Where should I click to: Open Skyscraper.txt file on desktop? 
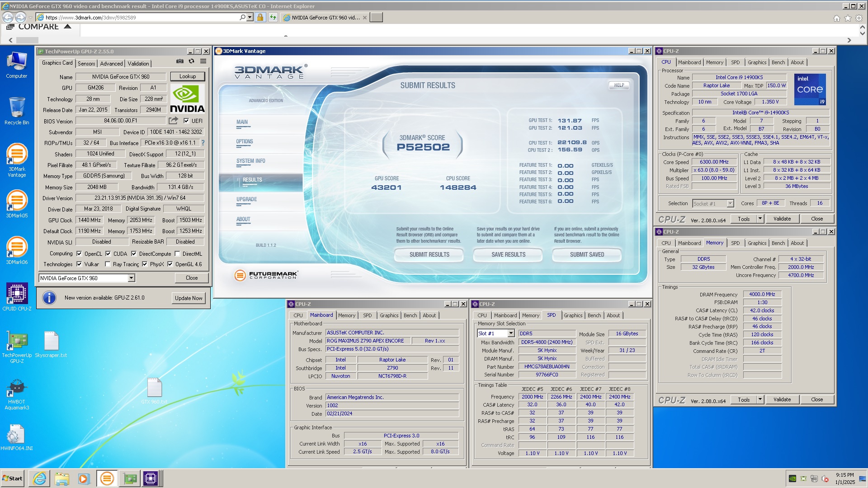point(51,344)
